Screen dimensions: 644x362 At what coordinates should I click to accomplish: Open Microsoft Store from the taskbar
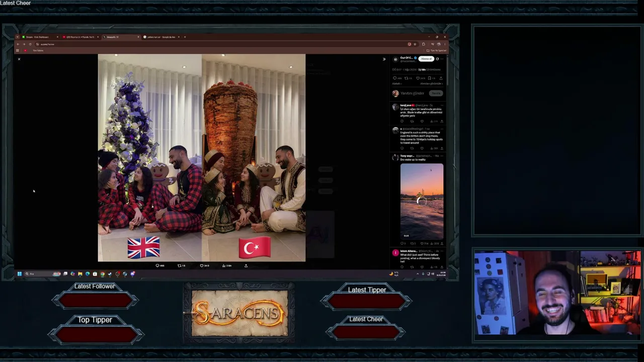click(x=95, y=274)
